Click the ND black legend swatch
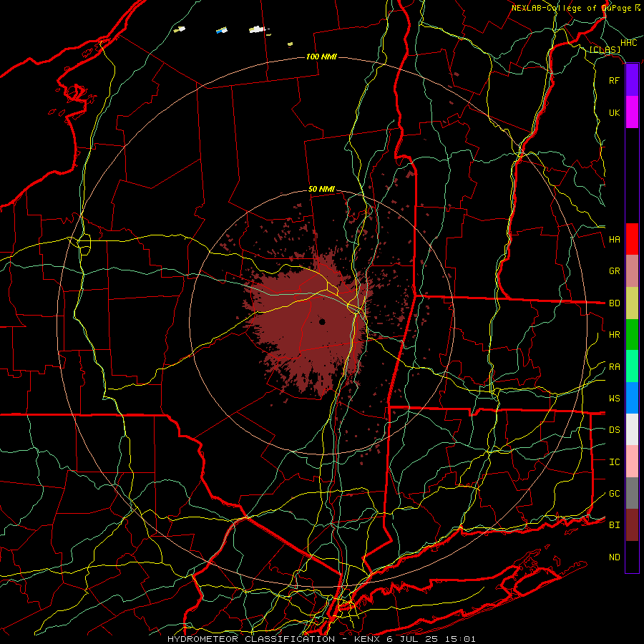 tap(632, 557)
